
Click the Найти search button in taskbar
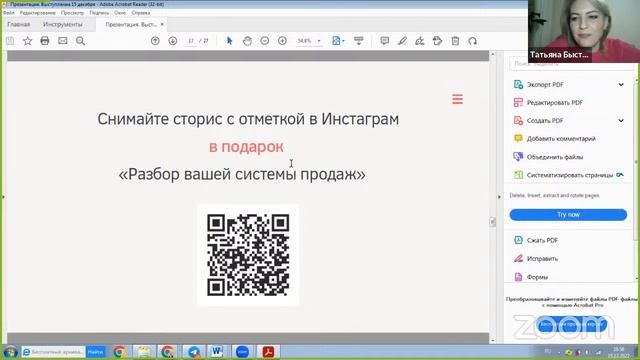pos(96,352)
